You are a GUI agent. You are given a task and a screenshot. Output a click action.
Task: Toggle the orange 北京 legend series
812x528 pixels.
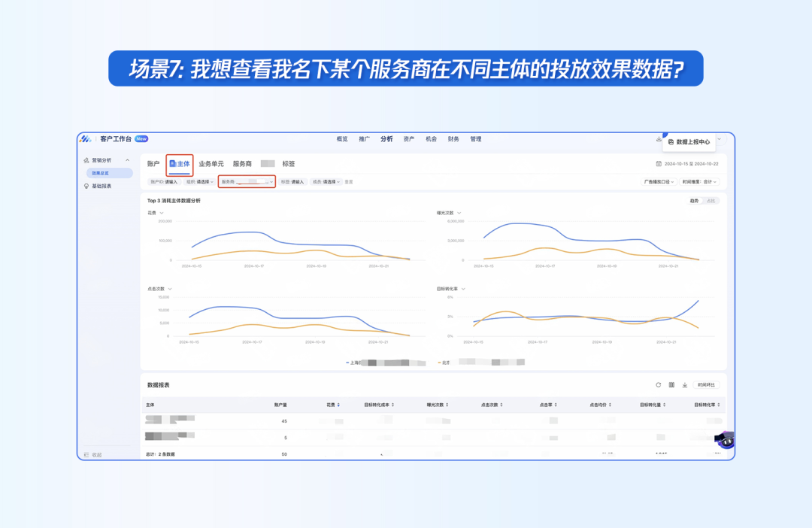[x=482, y=363]
